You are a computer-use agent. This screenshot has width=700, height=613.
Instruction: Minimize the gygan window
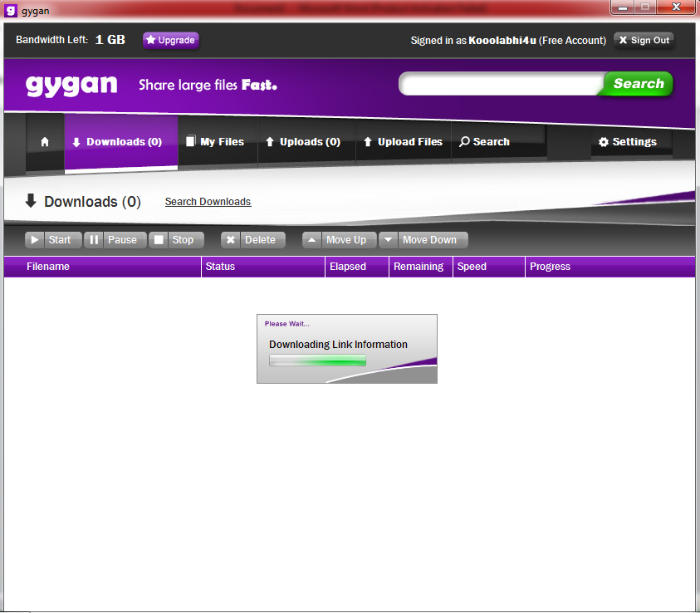(623, 7)
